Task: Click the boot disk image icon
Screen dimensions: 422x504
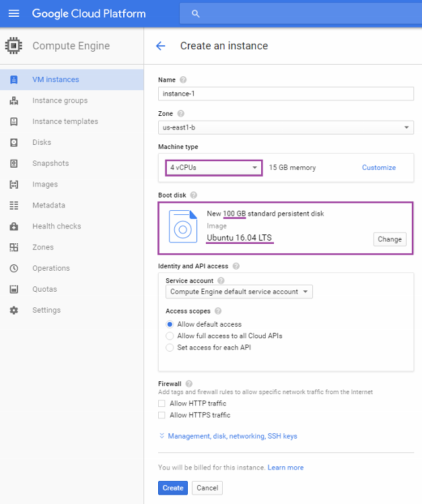Action: coord(183,226)
